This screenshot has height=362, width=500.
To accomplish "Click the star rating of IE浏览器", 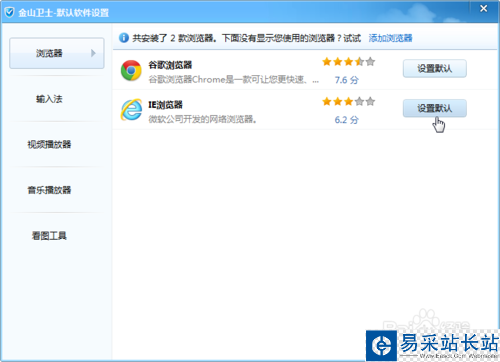I will pos(349,101).
